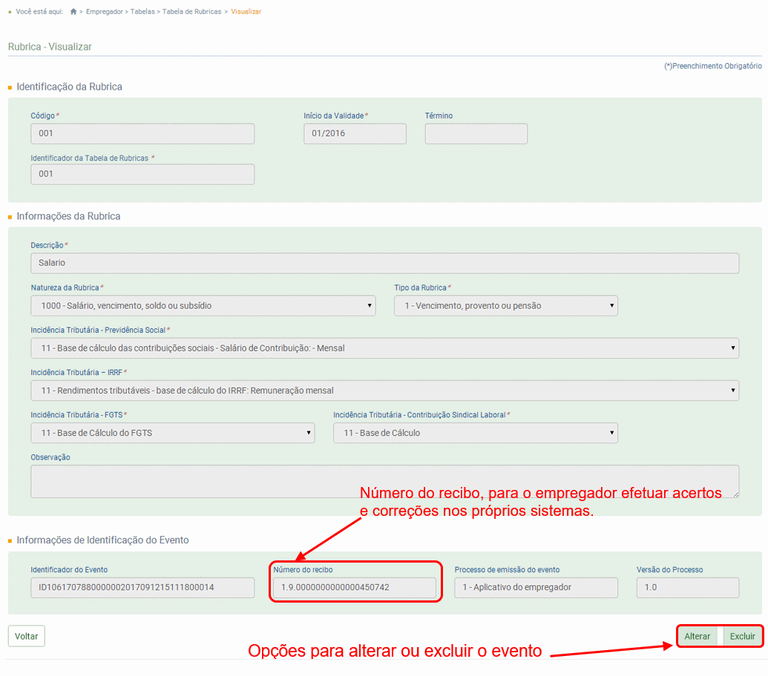Click the Excluir button
768x676 pixels.
742,636
